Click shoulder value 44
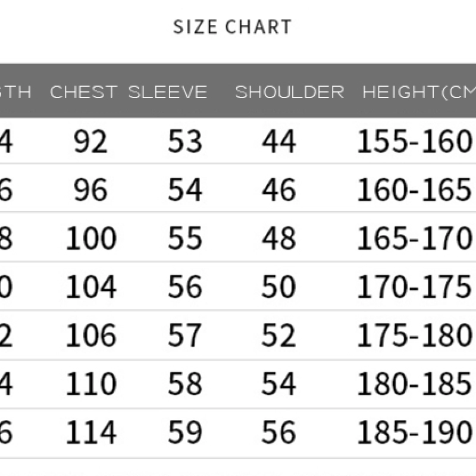476x476 pixels. tap(278, 141)
